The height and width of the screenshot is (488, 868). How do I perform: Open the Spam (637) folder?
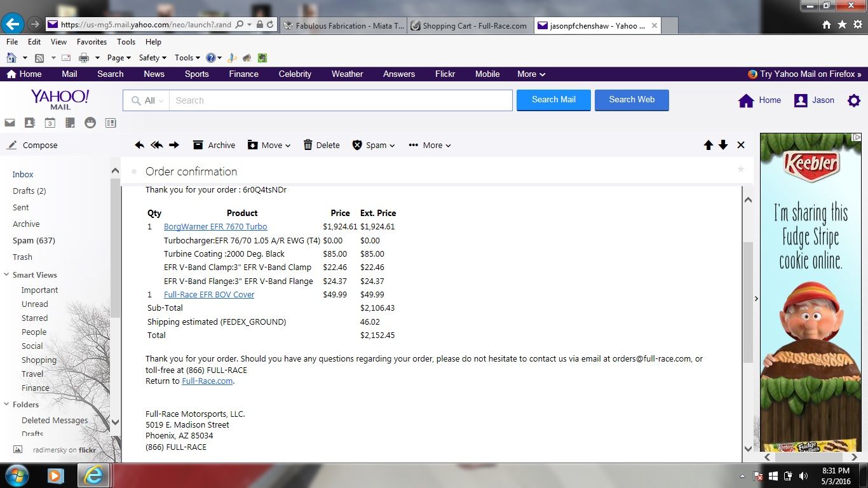34,240
